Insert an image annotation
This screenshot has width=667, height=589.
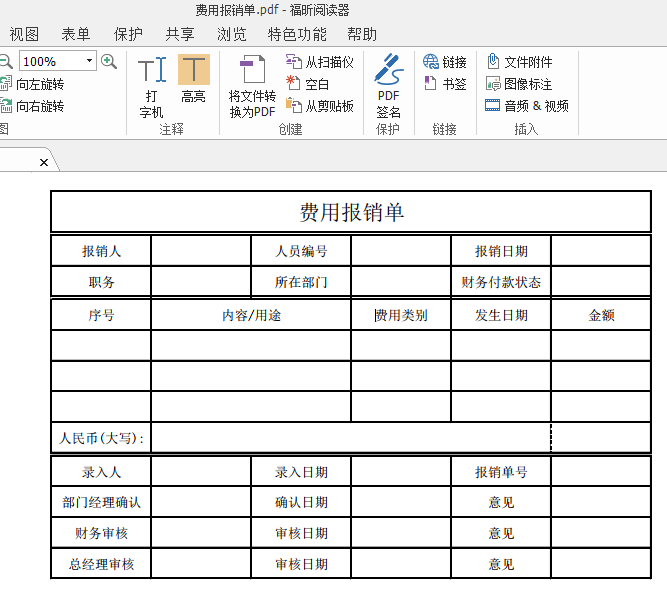519,84
